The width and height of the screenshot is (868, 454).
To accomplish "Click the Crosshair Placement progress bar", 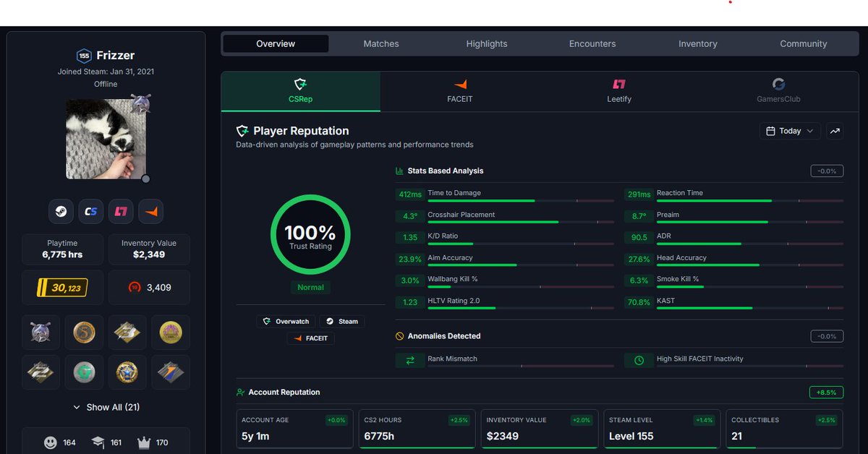I will [x=521, y=222].
